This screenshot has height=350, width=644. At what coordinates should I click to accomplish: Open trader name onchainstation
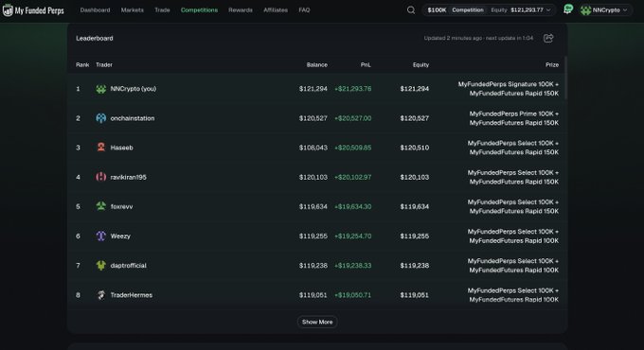(133, 118)
